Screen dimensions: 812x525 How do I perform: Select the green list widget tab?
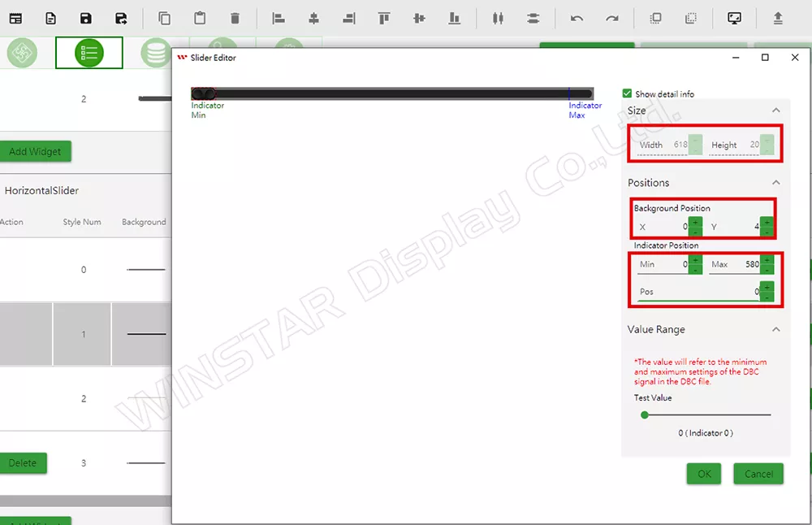click(x=89, y=53)
